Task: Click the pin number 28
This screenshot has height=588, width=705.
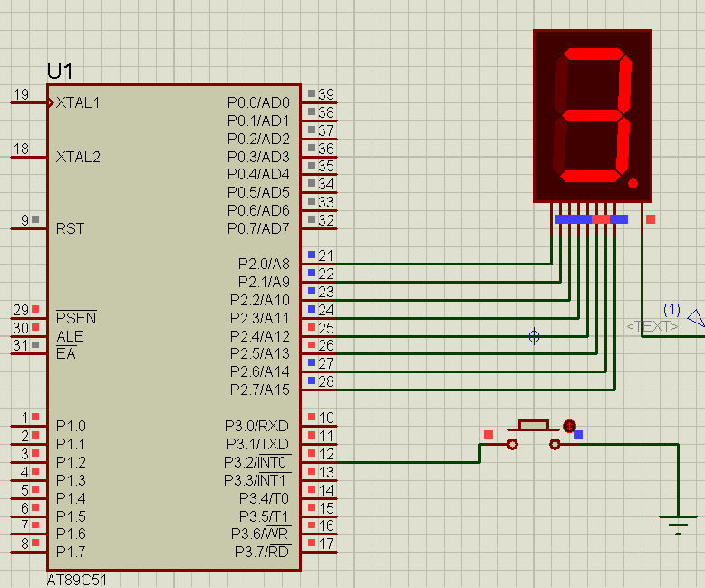Action: pyautogui.click(x=326, y=381)
